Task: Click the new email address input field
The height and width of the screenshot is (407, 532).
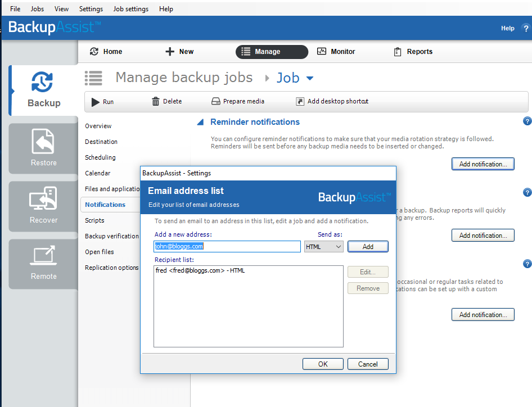Action: [227, 247]
